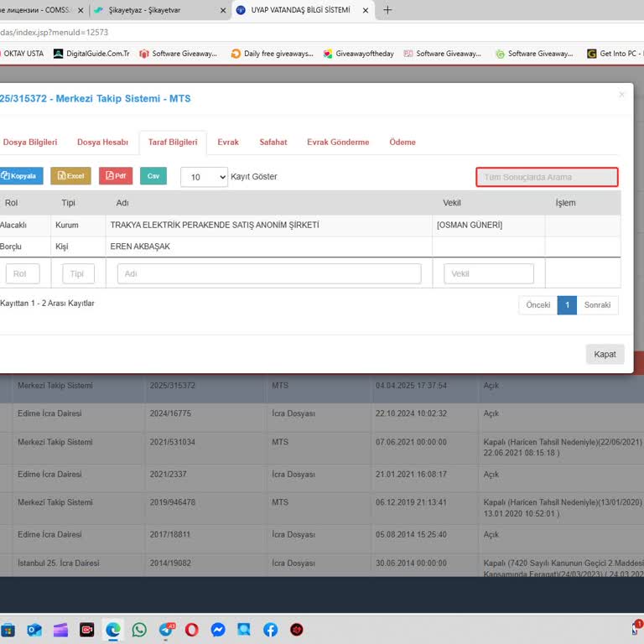
Task: Focus the Tüm Sonuçlarda Arama search field
Action: (x=547, y=177)
